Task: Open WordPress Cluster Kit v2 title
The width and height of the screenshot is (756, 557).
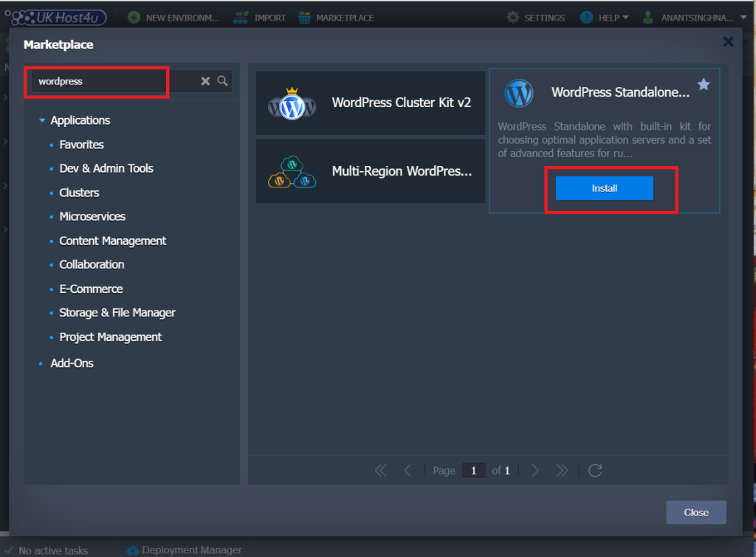Action: (x=401, y=103)
